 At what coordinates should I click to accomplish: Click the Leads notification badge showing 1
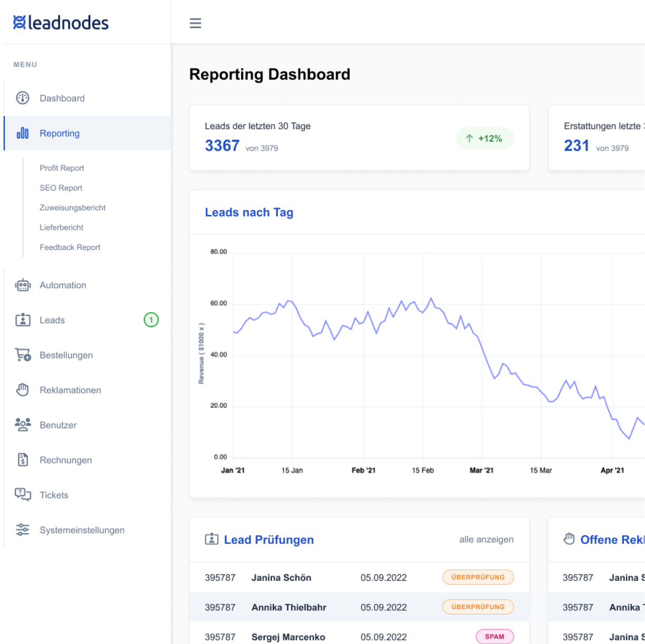tap(151, 319)
